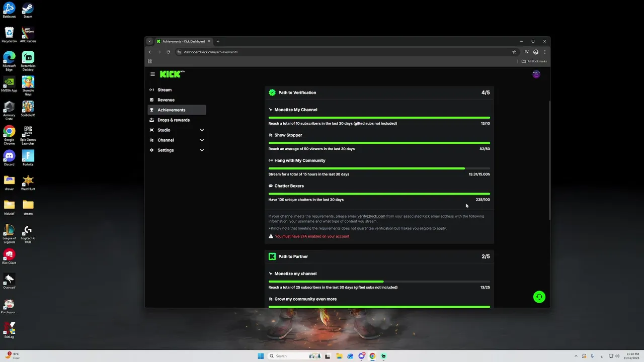Close the Achievements browser tab

tap(209, 41)
